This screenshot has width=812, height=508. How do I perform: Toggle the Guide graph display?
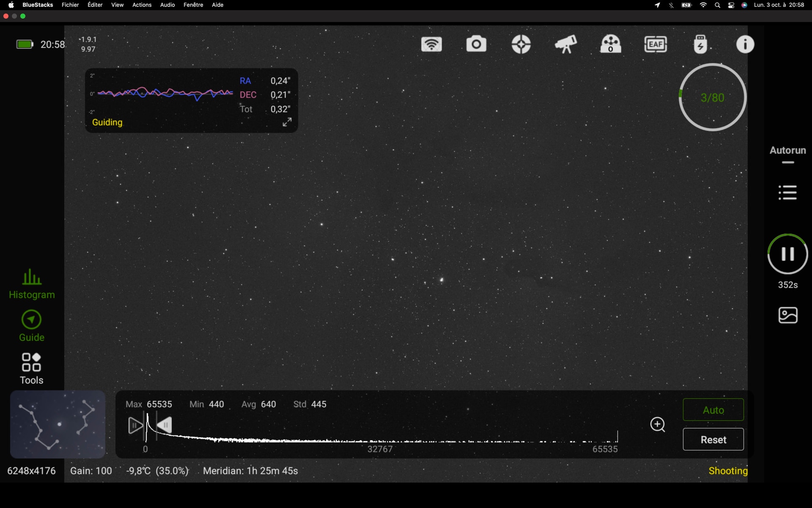tap(32, 326)
